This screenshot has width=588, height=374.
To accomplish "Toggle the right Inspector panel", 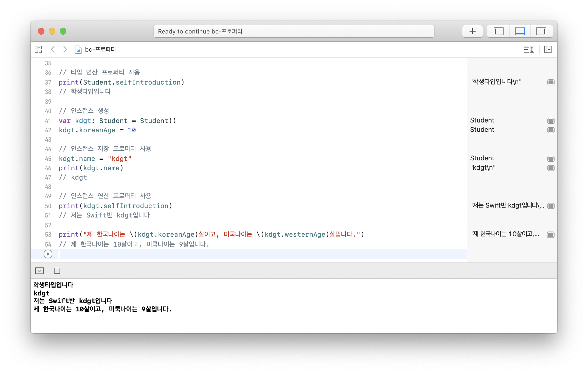I will [x=541, y=31].
